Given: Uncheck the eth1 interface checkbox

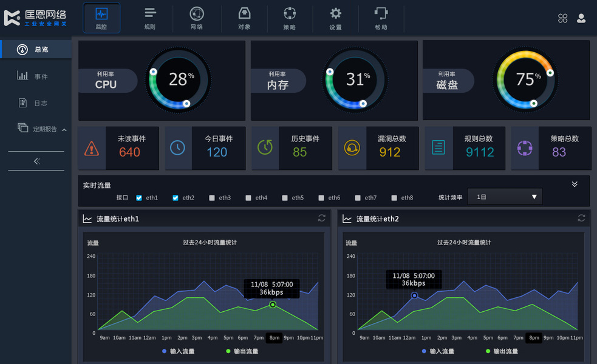Looking at the screenshot, I should pyautogui.click(x=139, y=198).
